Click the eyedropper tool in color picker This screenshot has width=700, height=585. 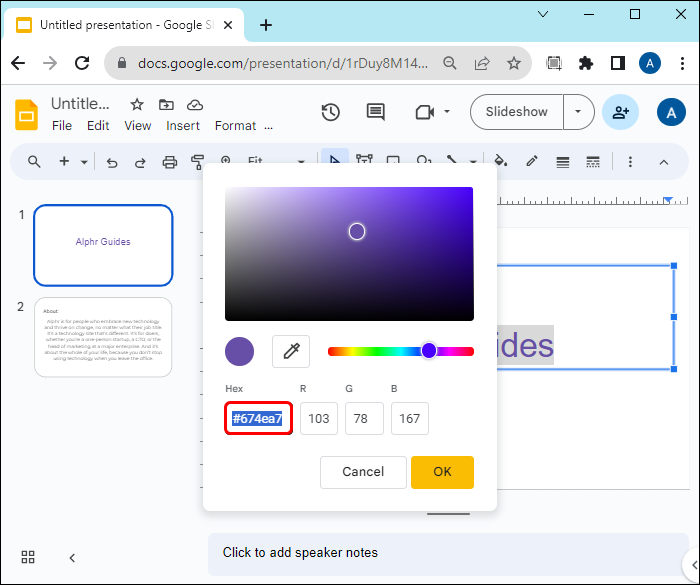[291, 351]
